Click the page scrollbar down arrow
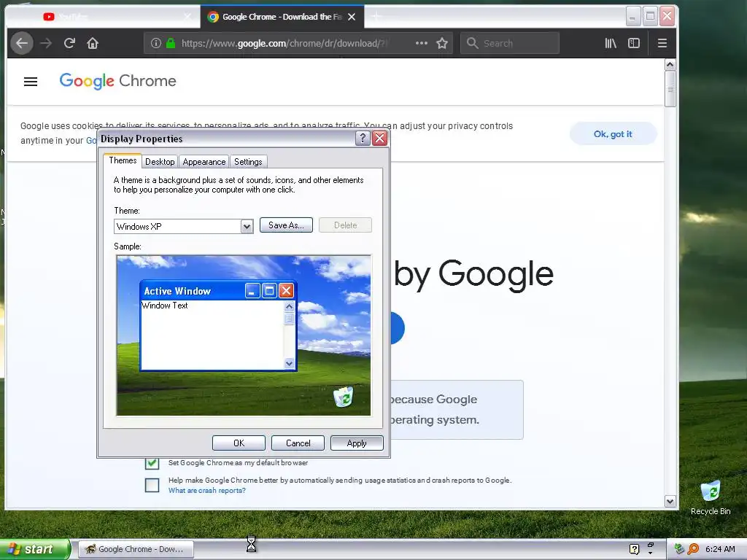Screen dimensions: 747x560 [670, 502]
